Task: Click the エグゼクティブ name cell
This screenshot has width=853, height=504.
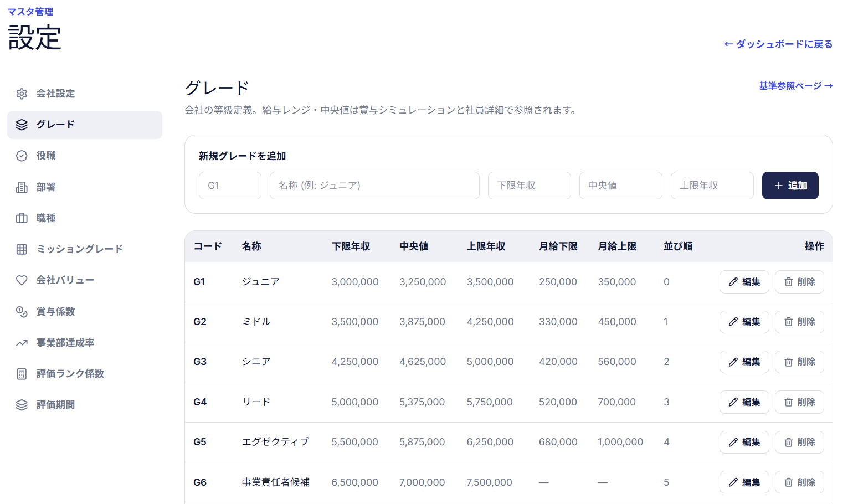Action: coord(275,442)
